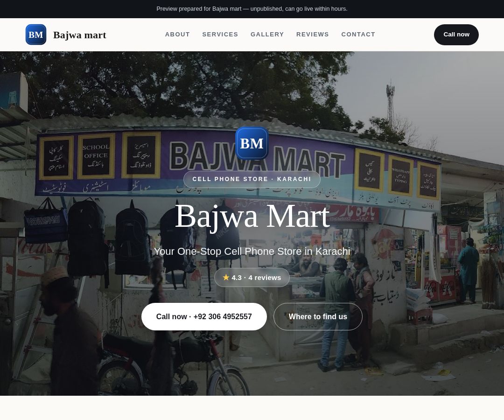Click the 4.3 · 4 reviews rating badge
Viewport: 504px width, 420px height.
click(252, 277)
